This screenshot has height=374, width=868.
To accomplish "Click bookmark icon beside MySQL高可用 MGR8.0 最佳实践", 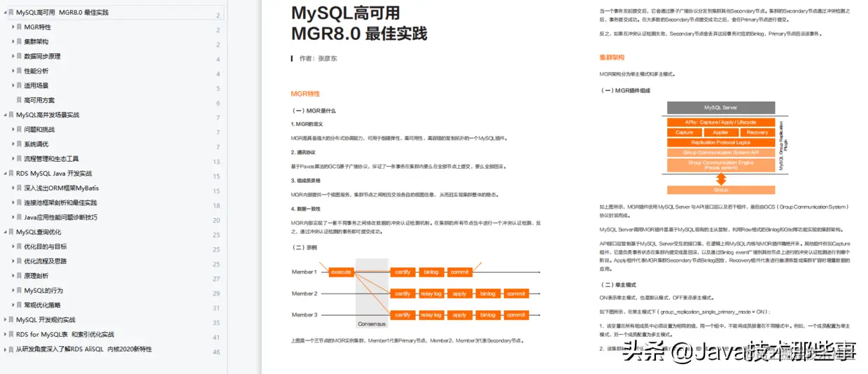I will coord(12,13).
